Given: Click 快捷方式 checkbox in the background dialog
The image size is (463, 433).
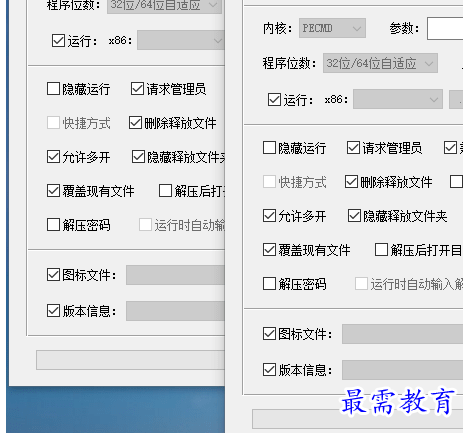Looking at the screenshot, I should pyautogui.click(x=53, y=123).
